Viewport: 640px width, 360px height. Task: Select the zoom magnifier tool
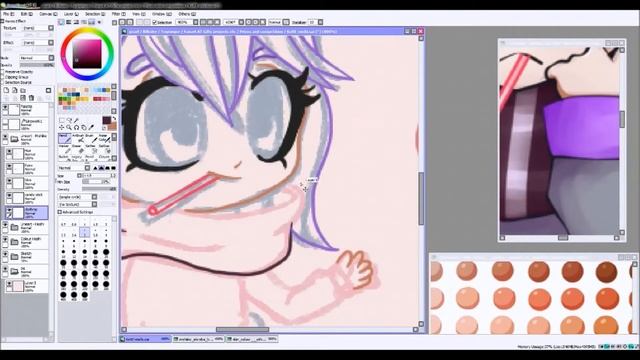[69, 128]
